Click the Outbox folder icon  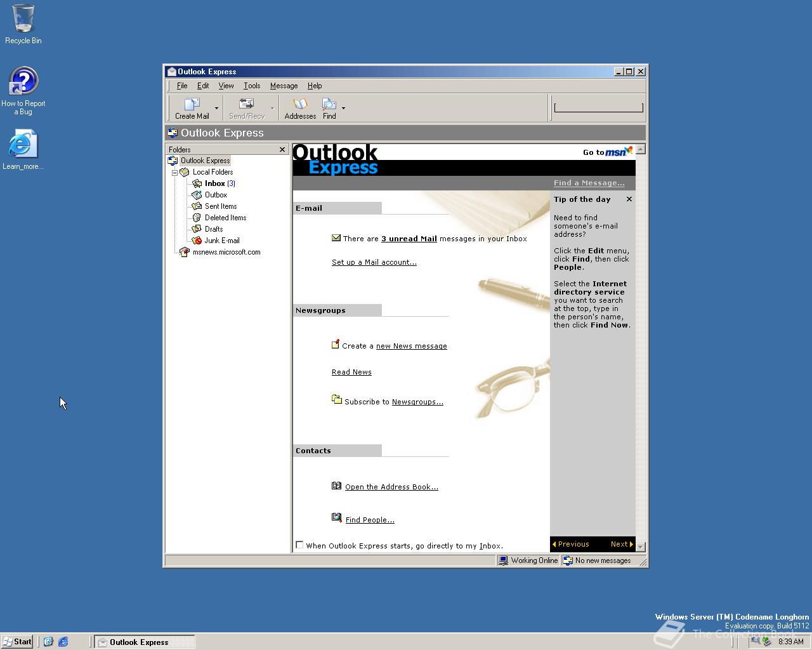(197, 195)
